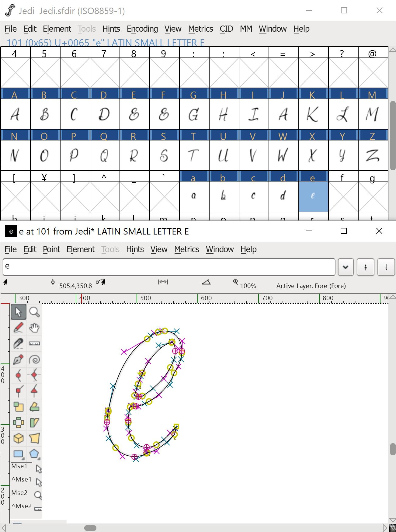Open Window menu in the glyph window
396x532 pixels.
click(x=220, y=249)
